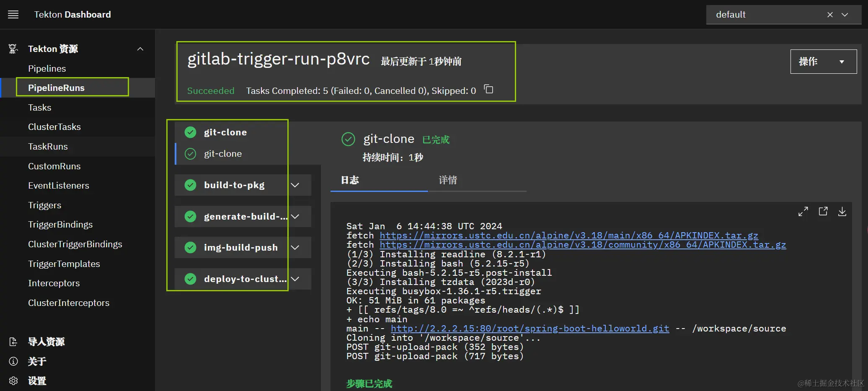
Task: Open 导入资源 import resources page
Action: [46, 342]
